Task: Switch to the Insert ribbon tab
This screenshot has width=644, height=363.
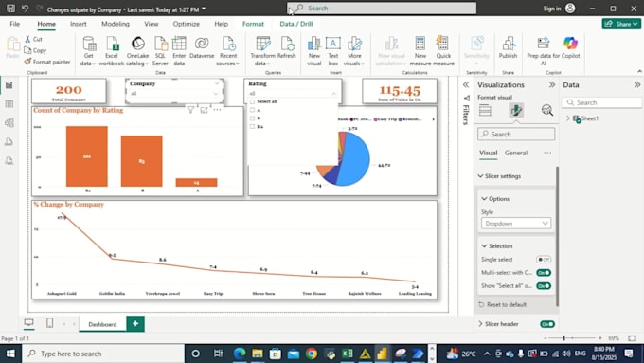Action: point(78,24)
